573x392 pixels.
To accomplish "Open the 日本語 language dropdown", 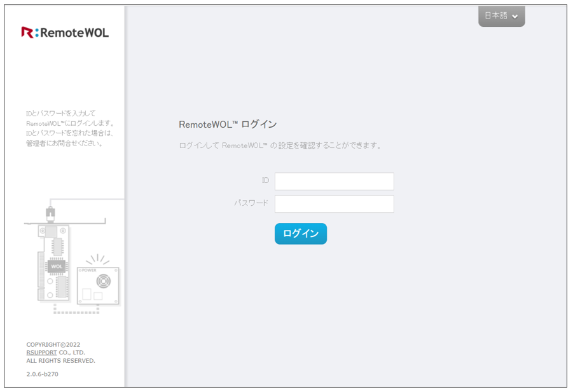I will coord(501,16).
